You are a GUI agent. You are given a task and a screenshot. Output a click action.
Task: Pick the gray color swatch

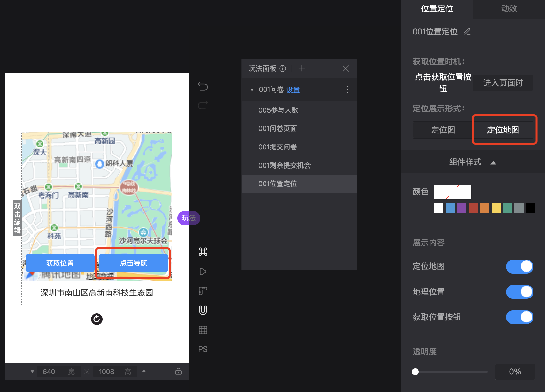519,208
